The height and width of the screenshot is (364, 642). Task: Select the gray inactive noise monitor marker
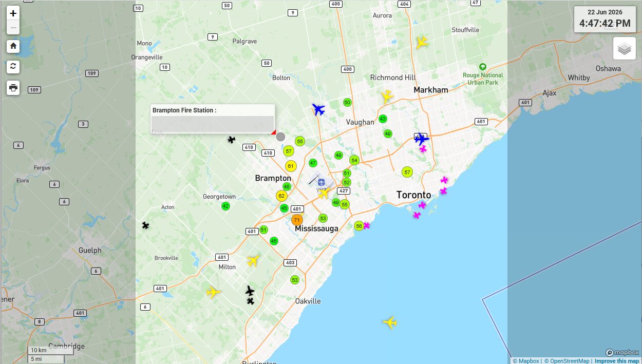280,137
